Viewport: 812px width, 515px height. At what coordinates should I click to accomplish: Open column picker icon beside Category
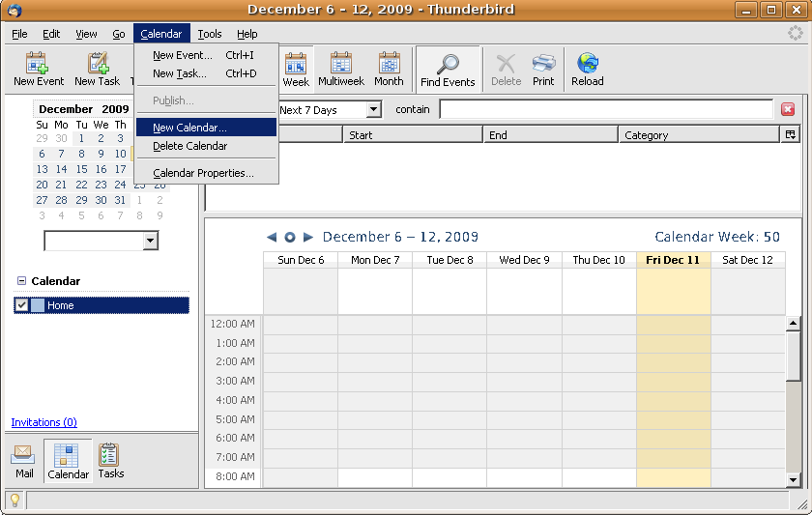click(x=791, y=134)
